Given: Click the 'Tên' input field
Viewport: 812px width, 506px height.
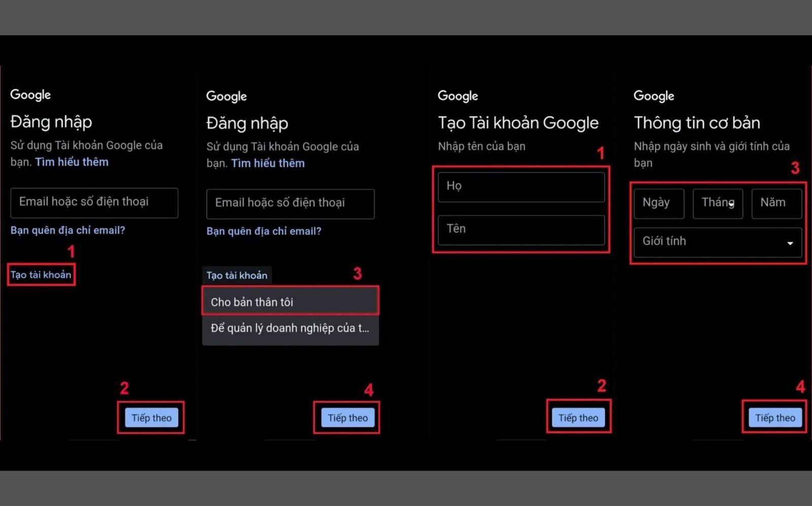Looking at the screenshot, I should click(x=521, y=230).
